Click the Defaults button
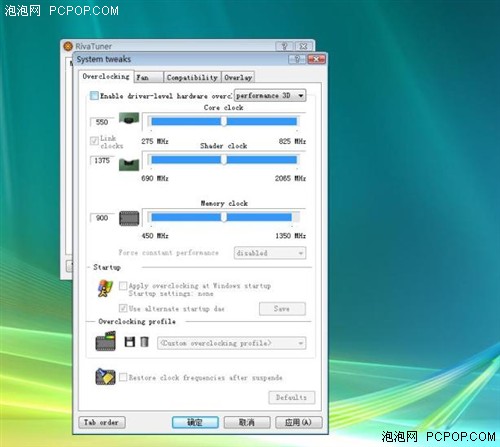Viewport: 500px width, 447px height. point(292,397)
